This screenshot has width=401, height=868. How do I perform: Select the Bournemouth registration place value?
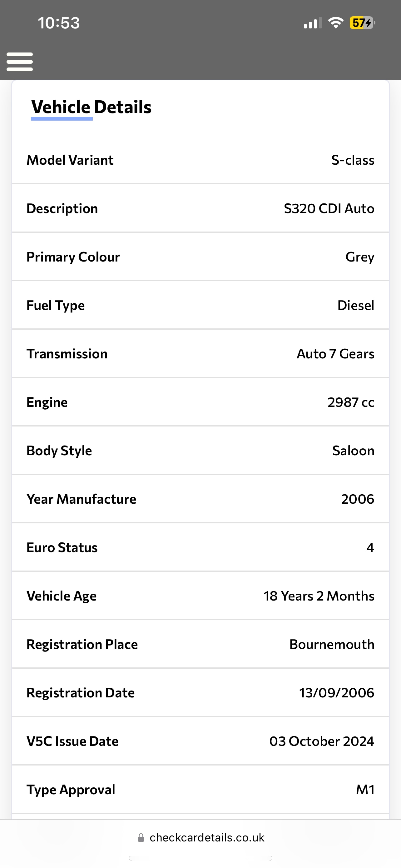[332, 644]
